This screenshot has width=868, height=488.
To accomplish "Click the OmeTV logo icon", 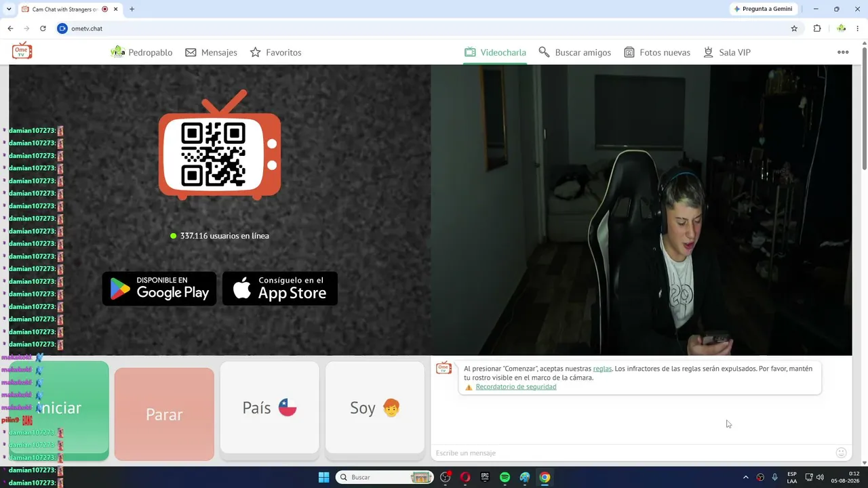I will point(22,51).
